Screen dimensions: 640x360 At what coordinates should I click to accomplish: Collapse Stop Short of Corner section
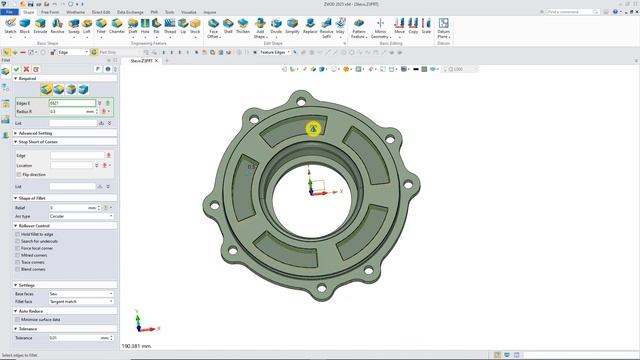pyautogui.click(x=16, y=142)
